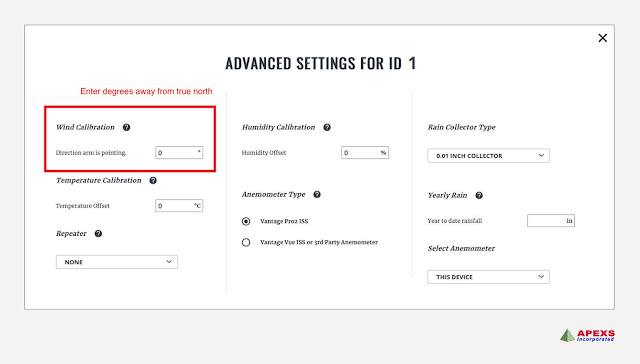Click the 'Year to date rainfall' label
The image size is (640, 364).
455,221
